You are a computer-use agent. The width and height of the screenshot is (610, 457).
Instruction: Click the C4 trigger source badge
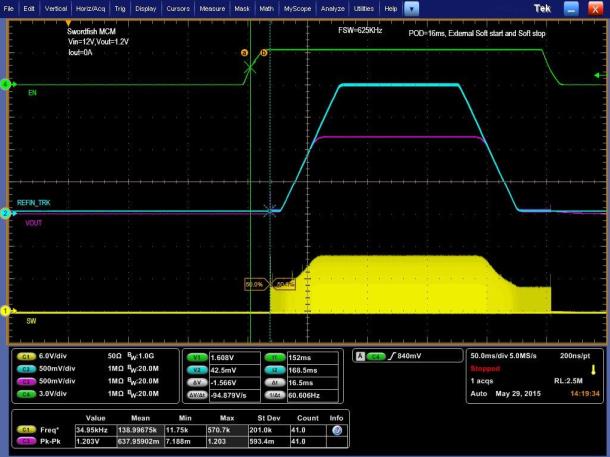click(375, 356)
